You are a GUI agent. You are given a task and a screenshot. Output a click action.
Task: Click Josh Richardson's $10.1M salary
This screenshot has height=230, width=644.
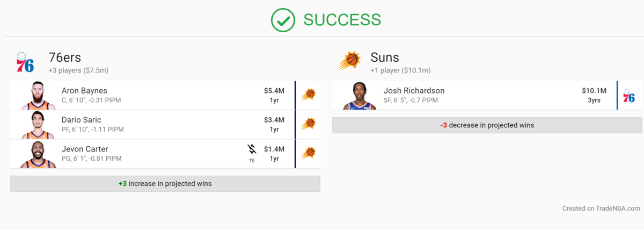(594, 91)
